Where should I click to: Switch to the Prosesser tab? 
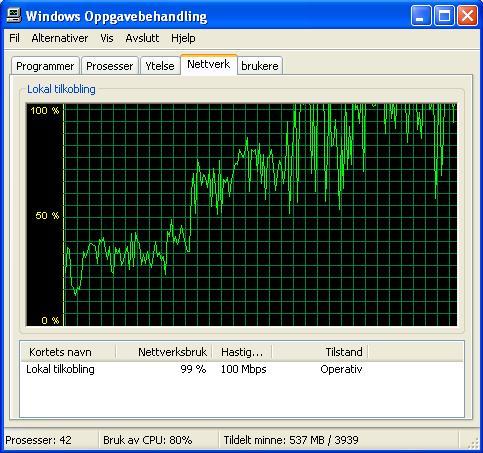pyautogui.click(x=110, y=66)
